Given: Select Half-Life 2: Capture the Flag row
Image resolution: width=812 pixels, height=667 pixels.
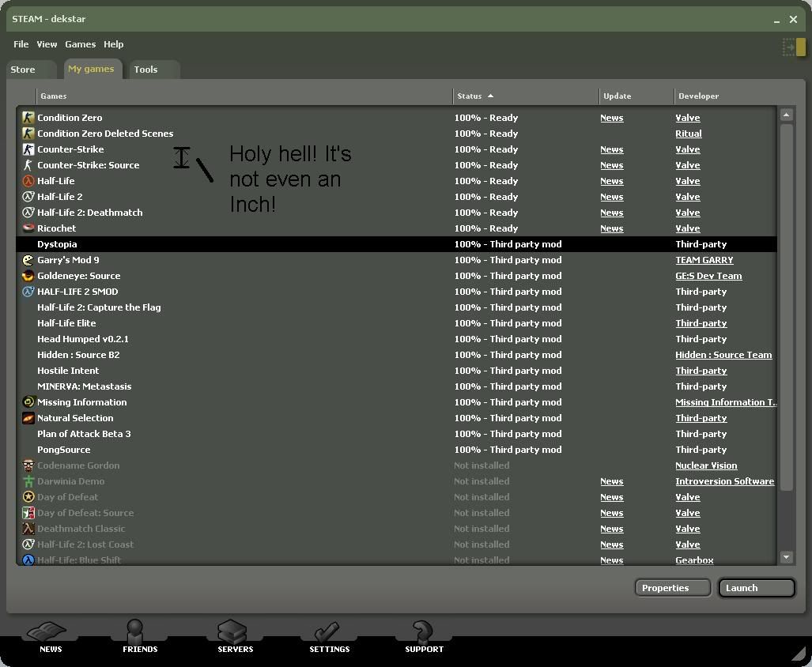Looking at the screenshot, I should pyautogui.click(x=397, y=307).
